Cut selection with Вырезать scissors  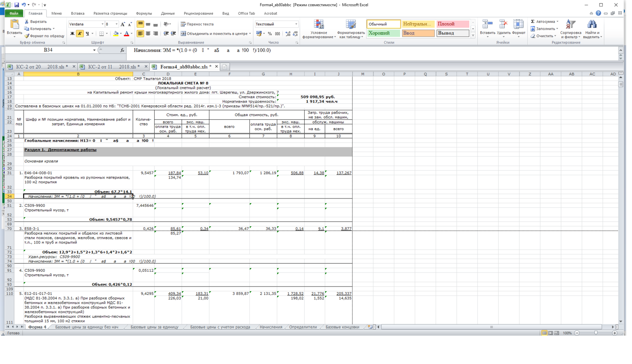(x=36, y=21)
